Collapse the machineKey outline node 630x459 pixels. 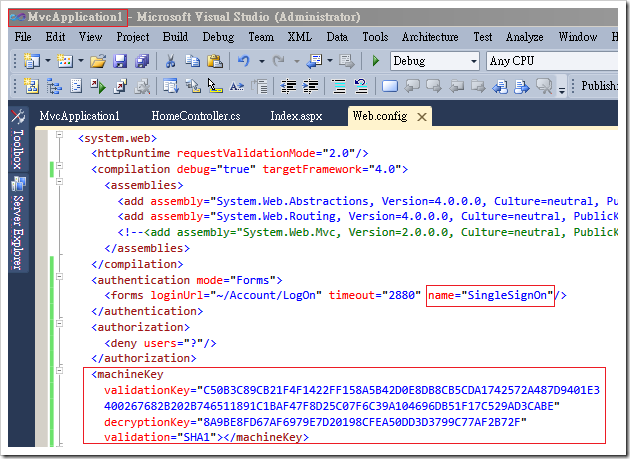click(59, 370)
